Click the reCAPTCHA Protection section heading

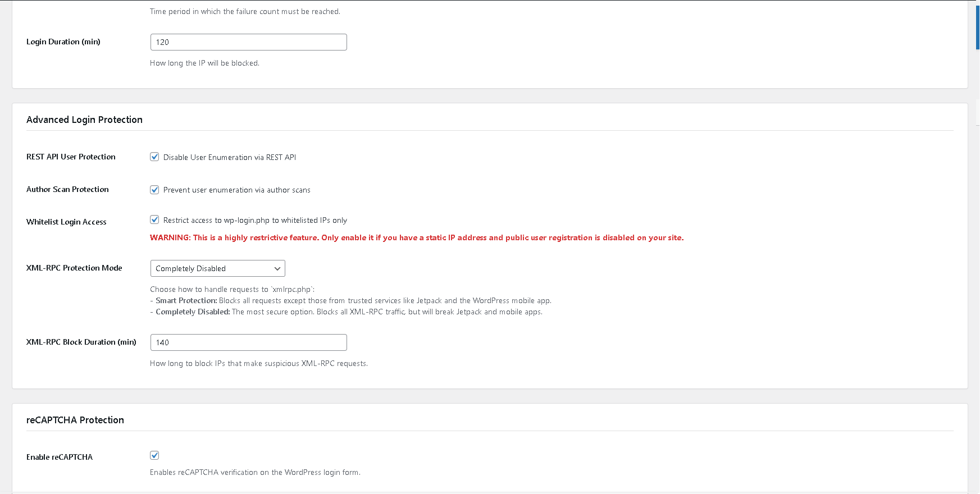pos(75,420)
